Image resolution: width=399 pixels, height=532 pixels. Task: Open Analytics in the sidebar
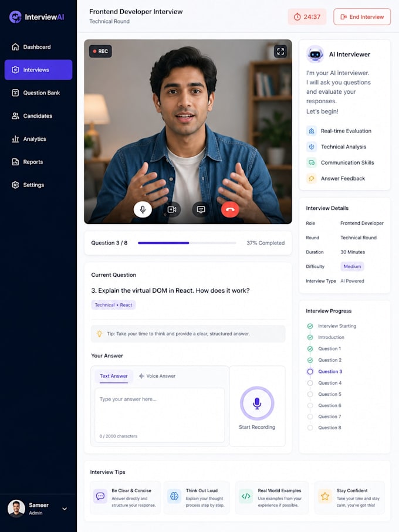click(38, 139)
